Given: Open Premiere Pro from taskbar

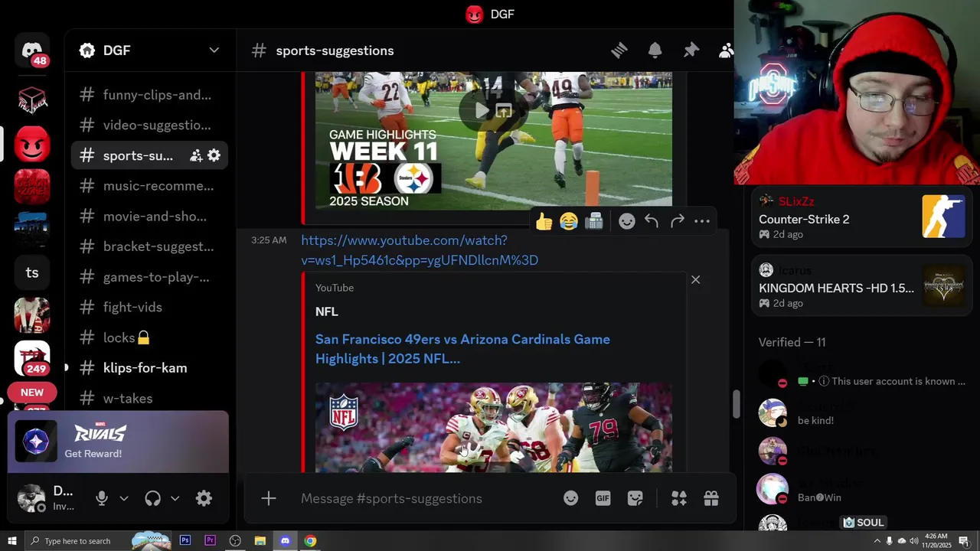Looking at the screenshot, I should tap(210, 541).
